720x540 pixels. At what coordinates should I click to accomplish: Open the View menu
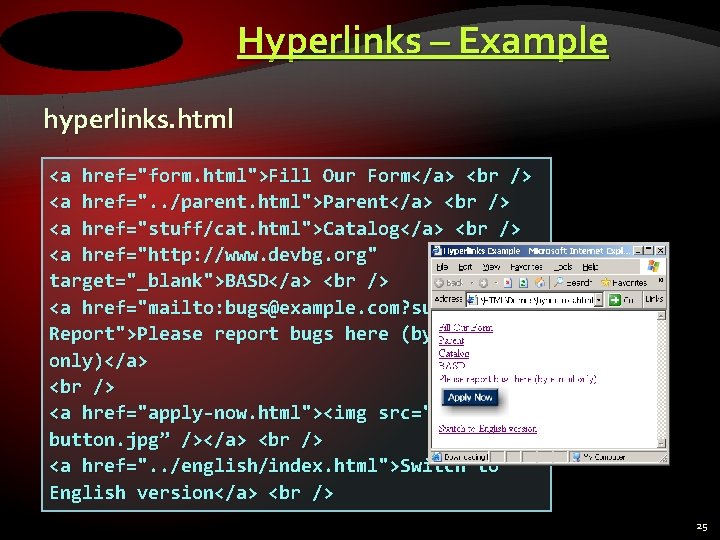(x=491, y=267)
